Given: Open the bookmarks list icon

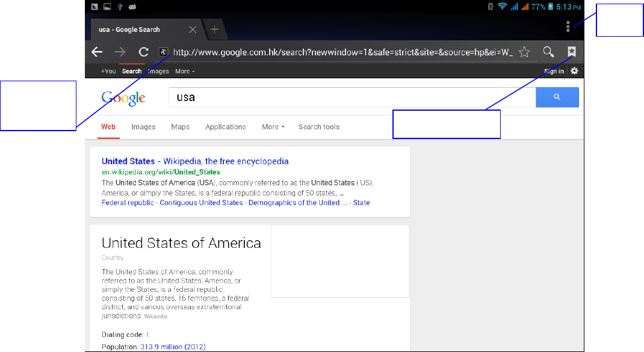Looking at the screenshot, I should pos(572,51).
